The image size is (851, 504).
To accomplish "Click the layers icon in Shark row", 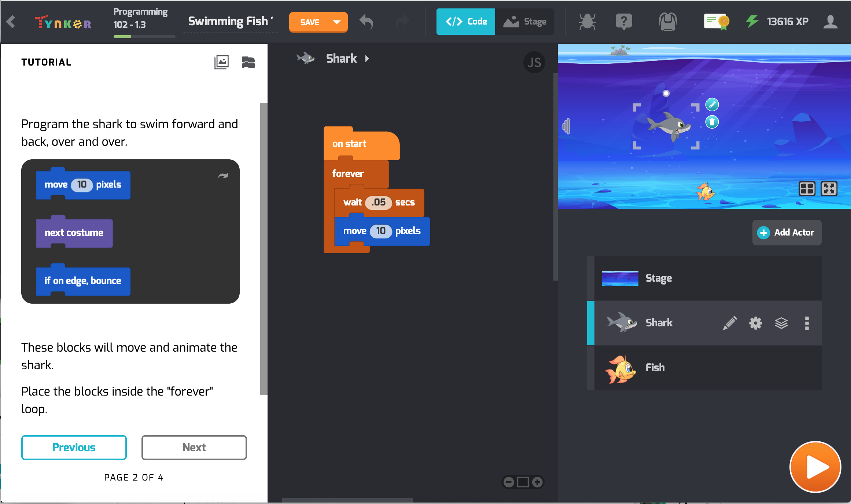I will (x=781, y=323).
